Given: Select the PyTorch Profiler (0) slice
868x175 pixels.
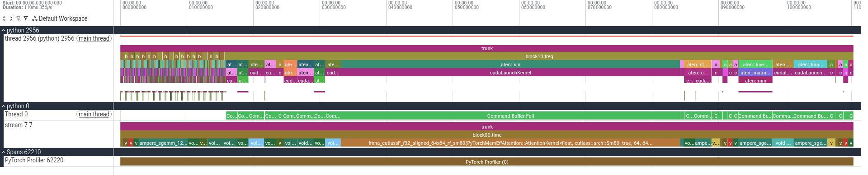Looking at the screenshot, I should coord(487,162).
